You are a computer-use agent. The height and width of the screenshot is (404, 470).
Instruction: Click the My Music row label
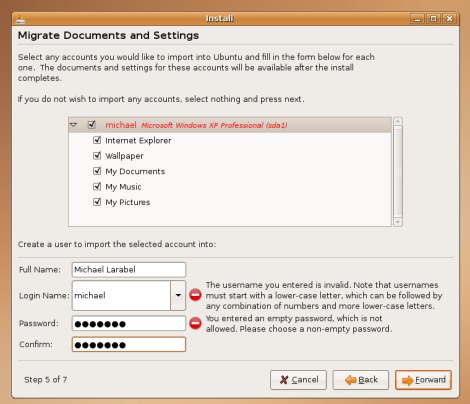pos(123,187)
